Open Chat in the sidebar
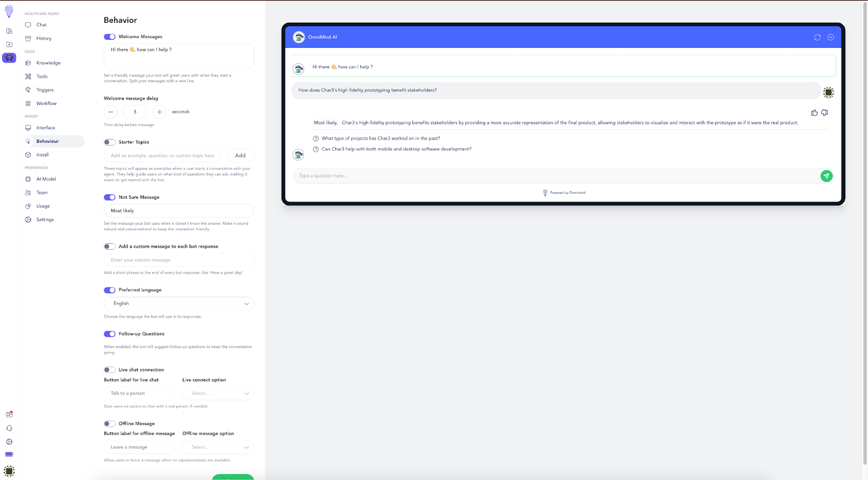Screen dimensions: 868x480 click(41, 25)
